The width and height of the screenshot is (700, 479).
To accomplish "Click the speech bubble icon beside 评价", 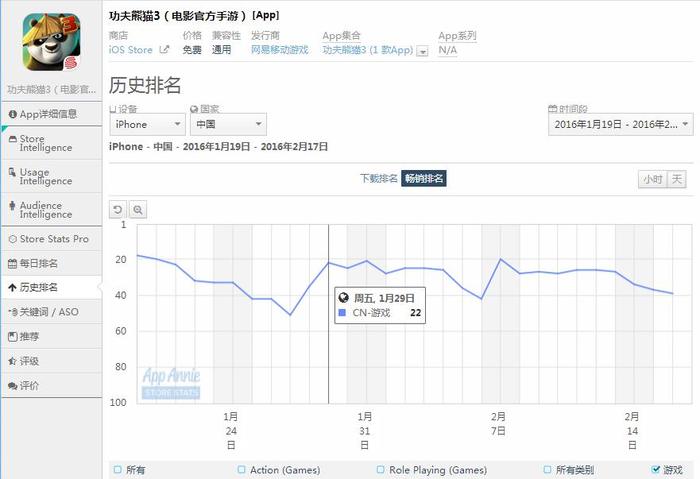I will 12,386.
